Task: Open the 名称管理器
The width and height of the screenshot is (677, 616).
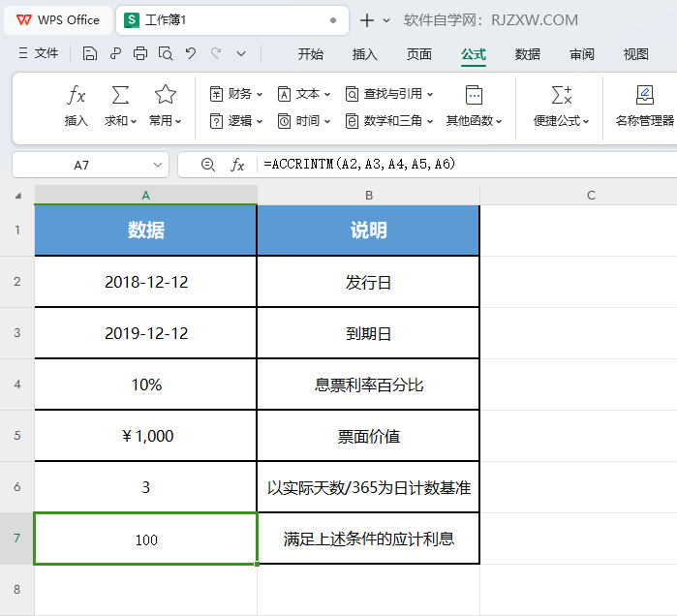Action: (645, 106)
